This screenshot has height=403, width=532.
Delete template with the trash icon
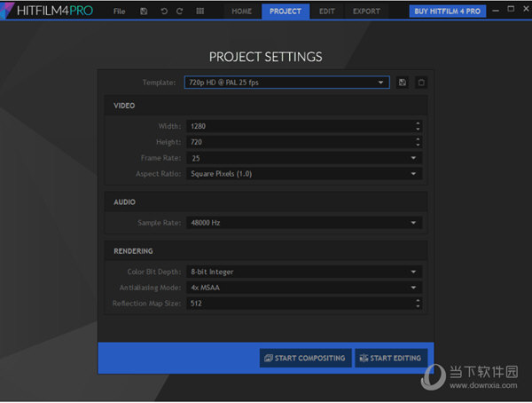pos(421,83)
